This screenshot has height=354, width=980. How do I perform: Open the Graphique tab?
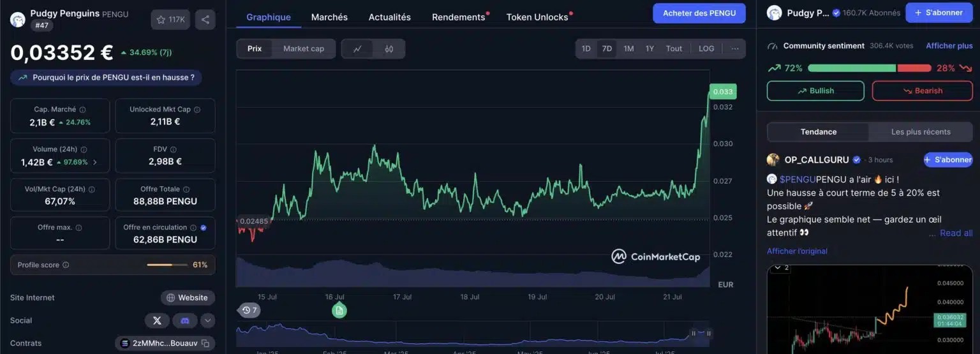point(269,17)
